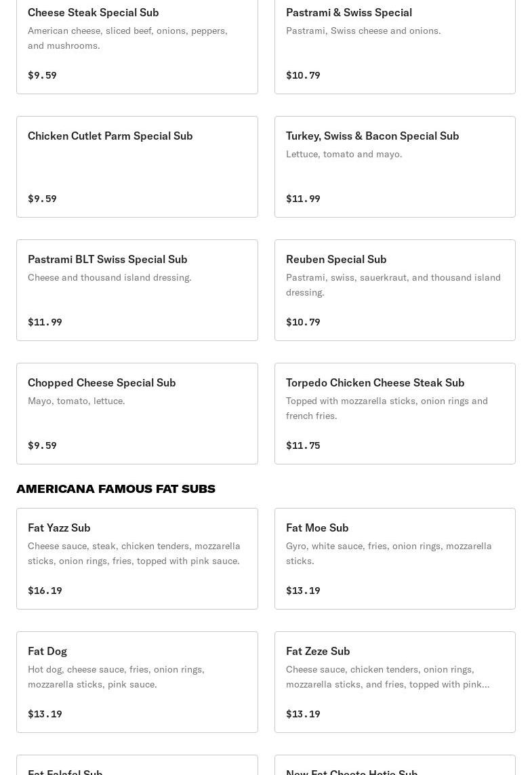
Task: Choose the Pastrami BLT Swiss Special Sub
Action: pyautogui.click(x=137, y=290)
